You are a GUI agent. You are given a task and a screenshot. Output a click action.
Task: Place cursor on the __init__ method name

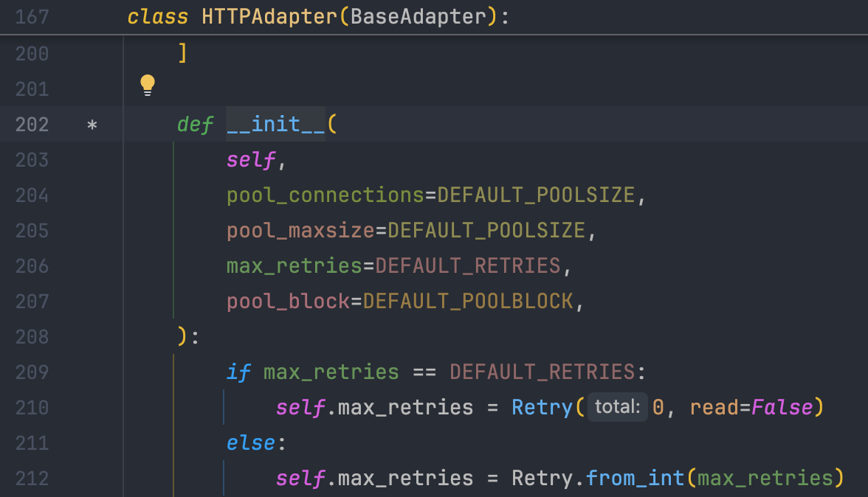pos(275,124)
